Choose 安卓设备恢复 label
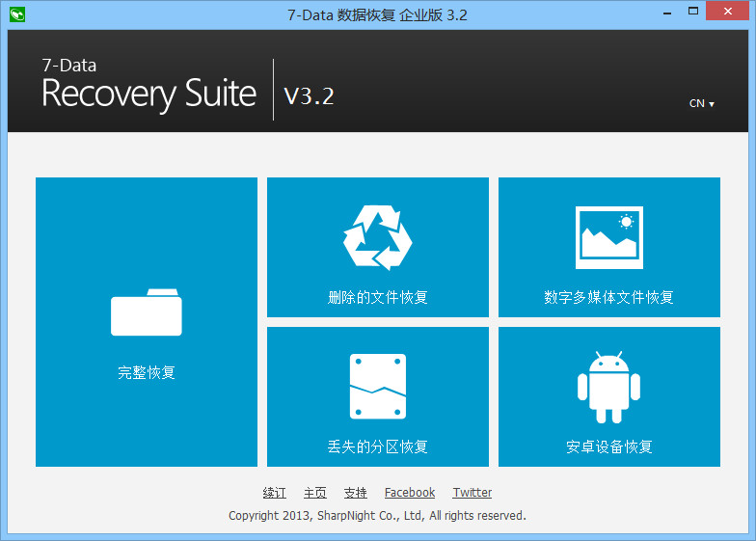Viewport: 756px width, 541px height. pyautogui.click(x=609, y=446)
